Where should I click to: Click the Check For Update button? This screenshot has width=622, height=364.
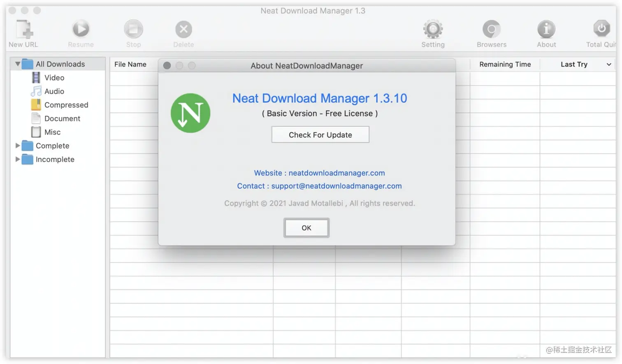(x=320, y=135)
